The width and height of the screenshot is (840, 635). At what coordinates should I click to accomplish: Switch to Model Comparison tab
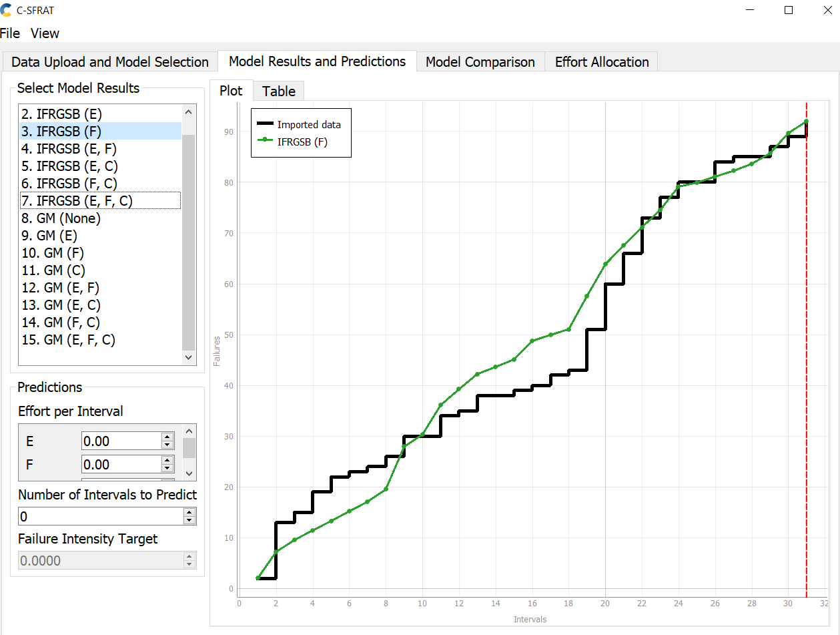tap(480, 62)
